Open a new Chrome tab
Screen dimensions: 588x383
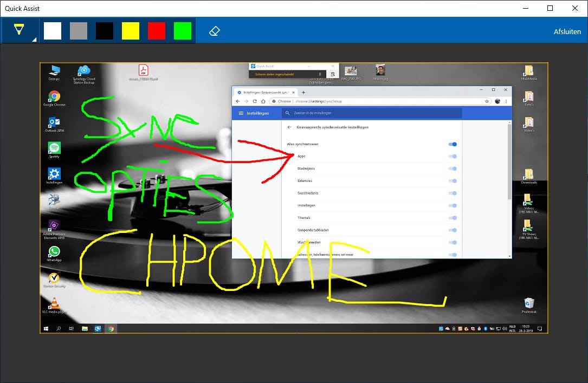pyautogui.click(x=303, y=92)
